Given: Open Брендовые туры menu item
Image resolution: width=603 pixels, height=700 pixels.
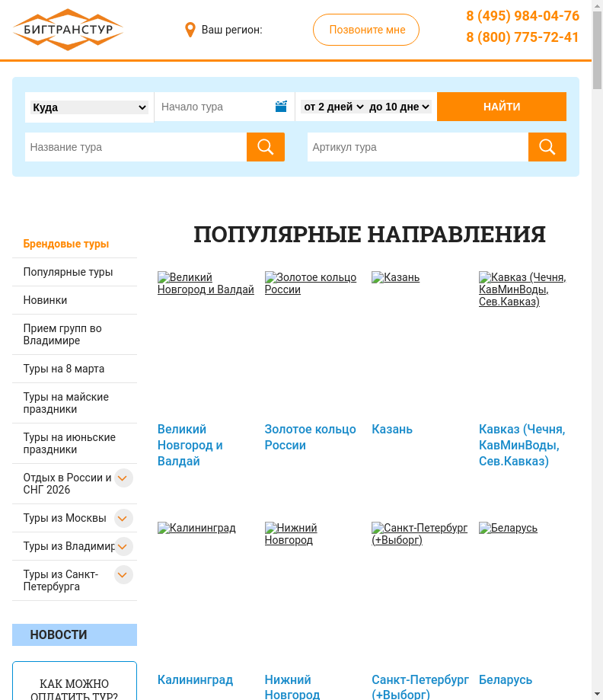Looking at the screenshot, I should [x=66, y=244].
